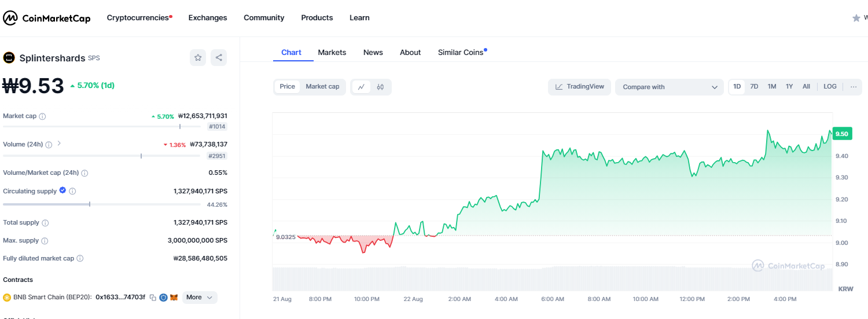Open the Community nav menu
The height and width of the screenshot is (319, 868).
coord(264,18)
